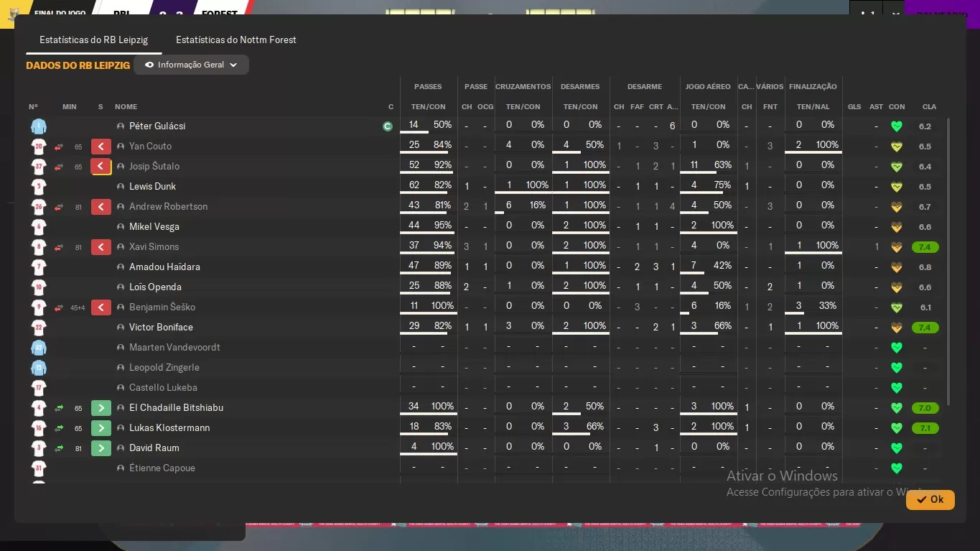
Task: Click the CRUZAMENTOS column group header
Action: [523, 87]
